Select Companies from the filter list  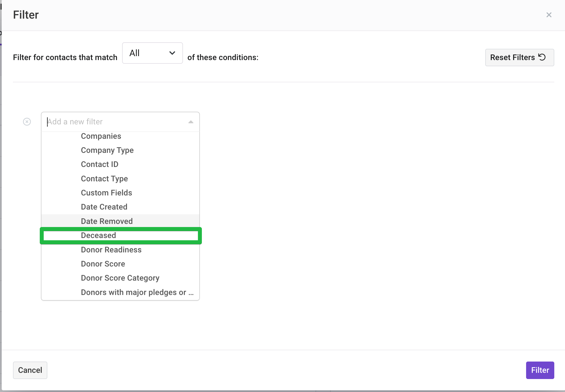click(x=120, y=136)
